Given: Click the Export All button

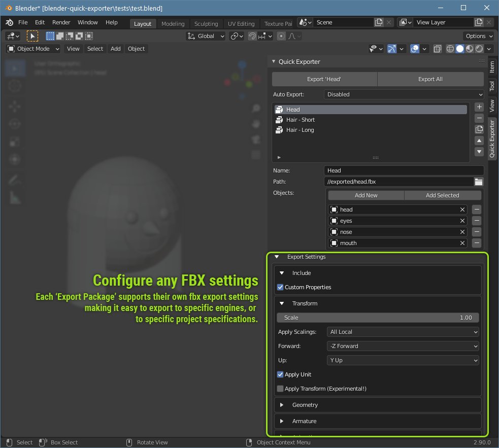Looking at the screenshot, I should click(430, 79).
